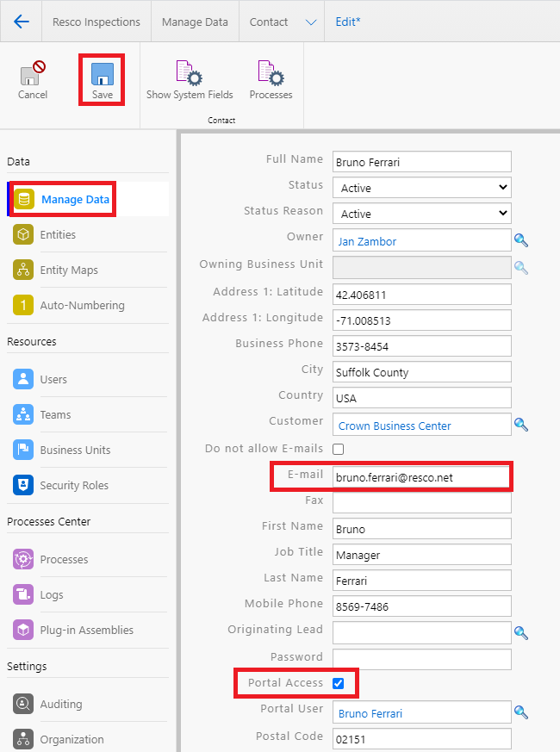
Task: Open lookup magnifier next to Customer field
Action: [x=521, y=425]
